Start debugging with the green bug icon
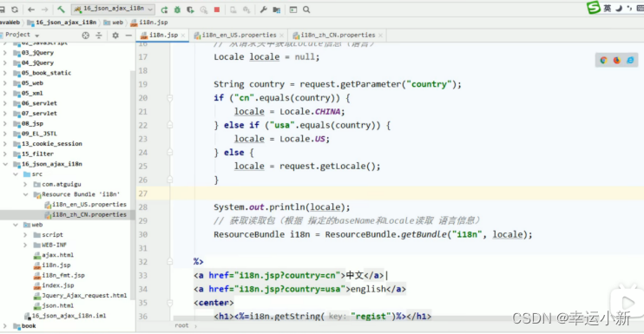 coord(177,10)
